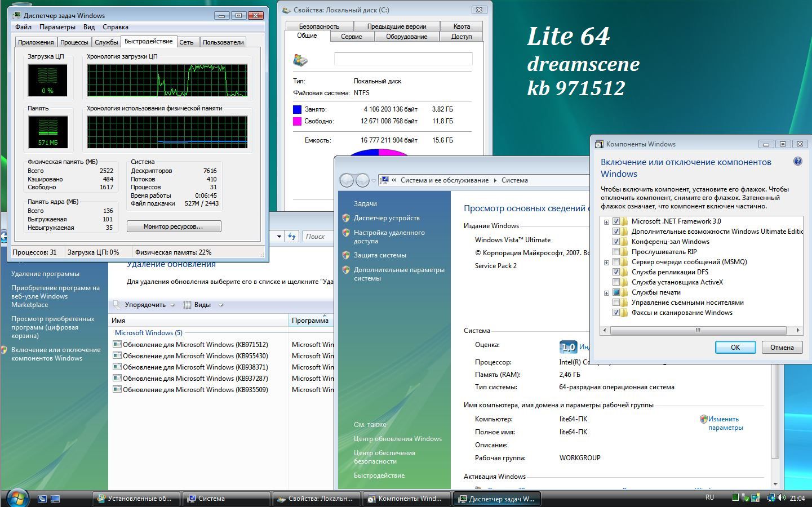Click shield icon next to Изменить параметры
This screenshot has width=812, height=507.
(x=703, y=419)
